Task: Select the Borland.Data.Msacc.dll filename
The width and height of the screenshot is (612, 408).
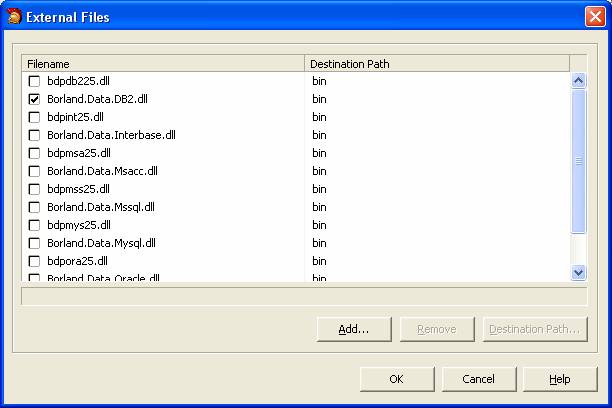Action: (x=103, y=171)
